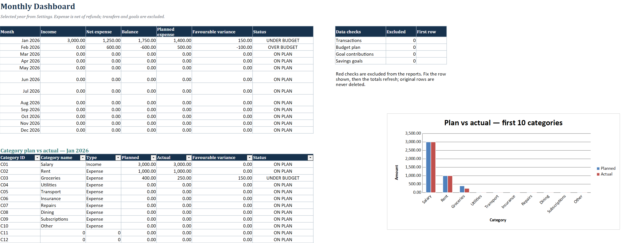Click the chart's 'Amount' axis title
The image size is (644, 243).
[397, 172]
